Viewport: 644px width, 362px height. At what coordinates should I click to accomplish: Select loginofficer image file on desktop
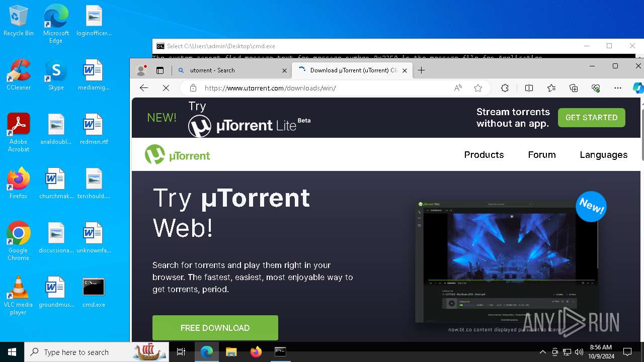tap(94, 21)
